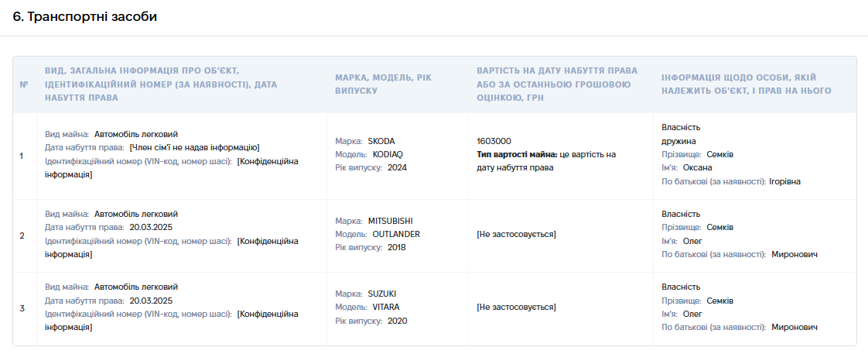Click 'Власність' in SKODA row
Image resolution: width=868 pixels, height=361 pixels.
click(681, 128)
